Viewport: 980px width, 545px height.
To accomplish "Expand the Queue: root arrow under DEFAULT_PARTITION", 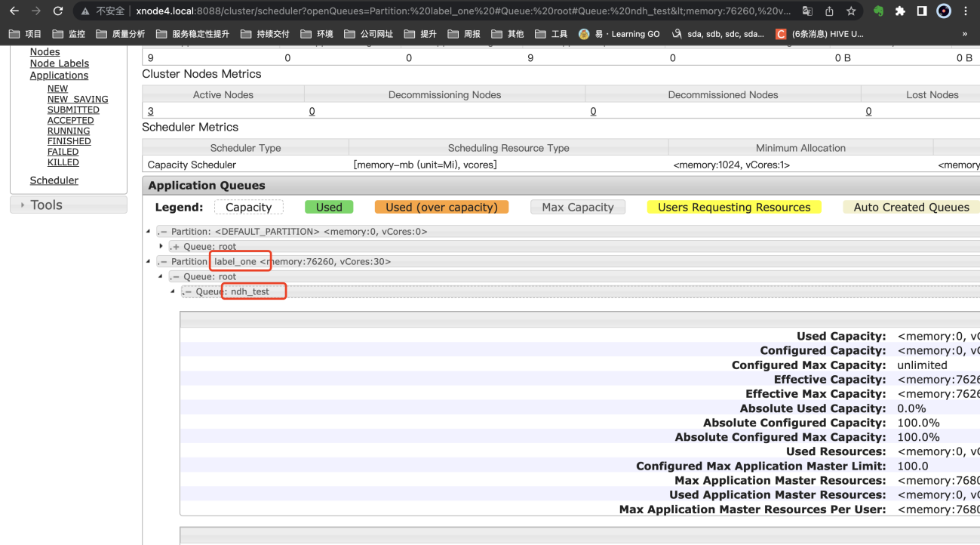I will [161, 246].
